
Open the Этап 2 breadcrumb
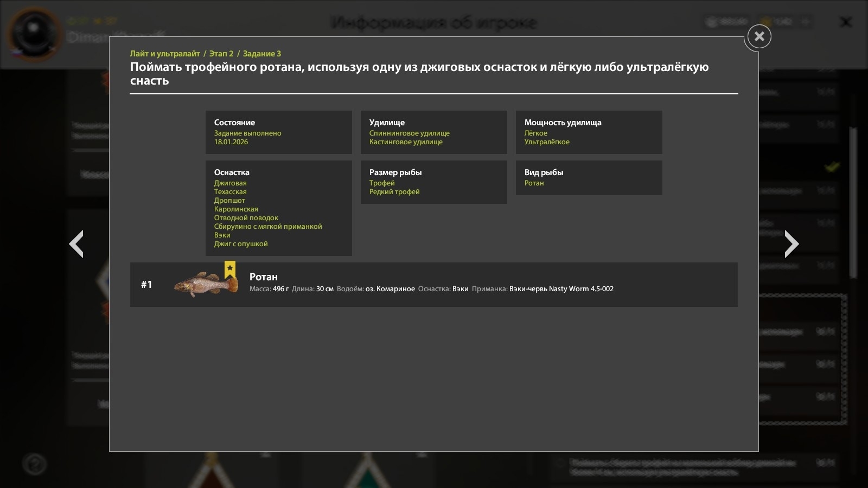(221, 54)
